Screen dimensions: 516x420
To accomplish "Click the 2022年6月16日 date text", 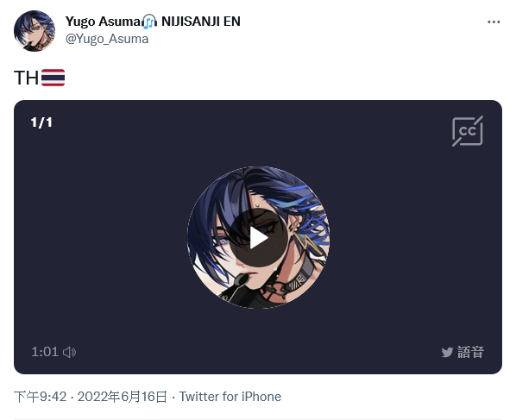I will [x=123, y=397].
